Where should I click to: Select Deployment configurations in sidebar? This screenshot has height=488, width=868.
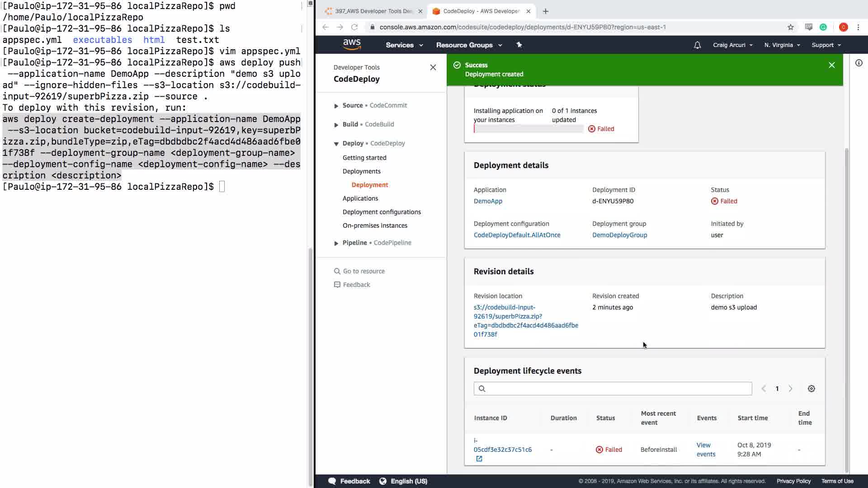pos(381,212)
